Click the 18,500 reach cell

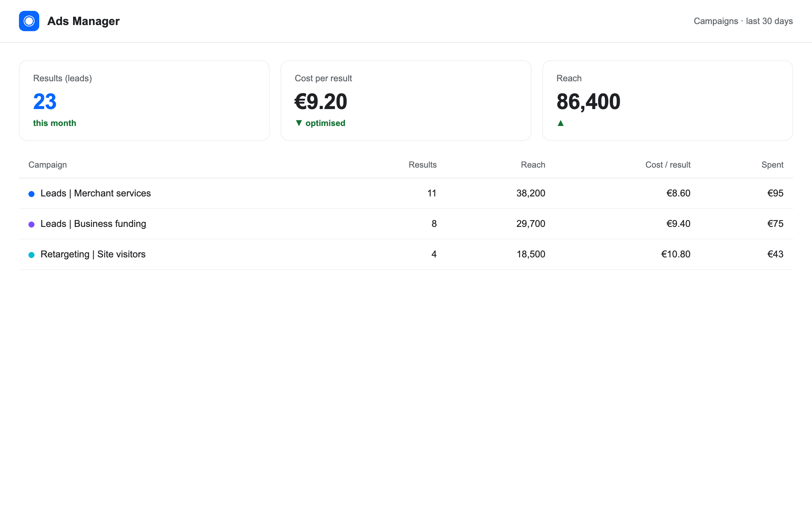pyautogui.click(x=531, y=254)
